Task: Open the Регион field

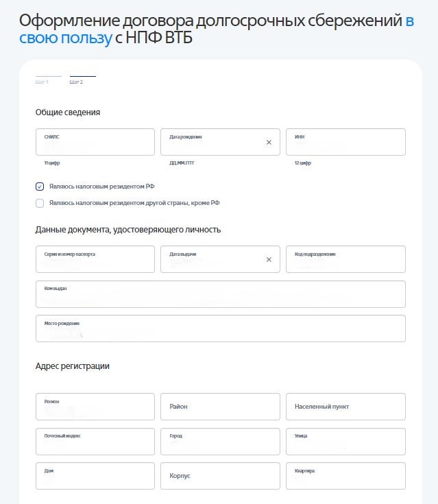Action: click(95, 407)
